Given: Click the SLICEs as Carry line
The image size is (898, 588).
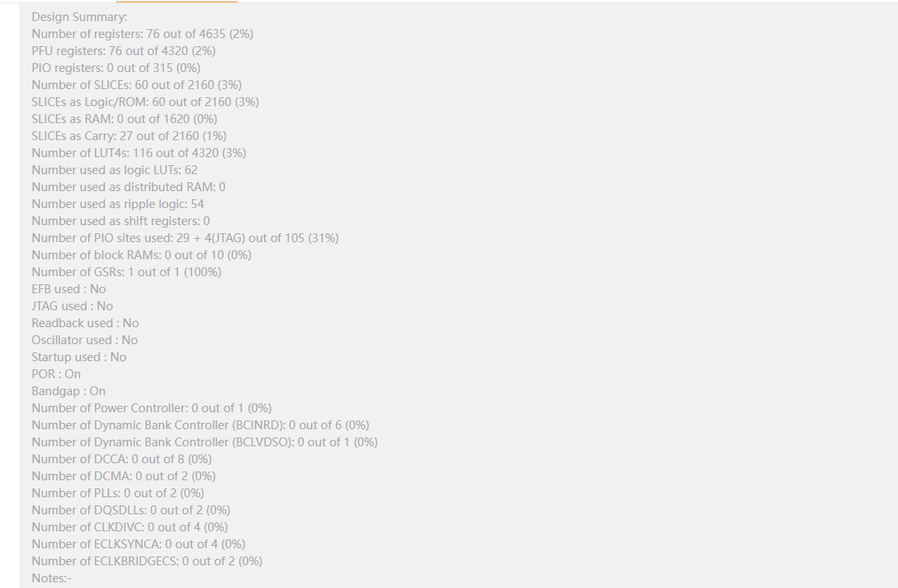Looking at the screenshot, I should 129,136.
